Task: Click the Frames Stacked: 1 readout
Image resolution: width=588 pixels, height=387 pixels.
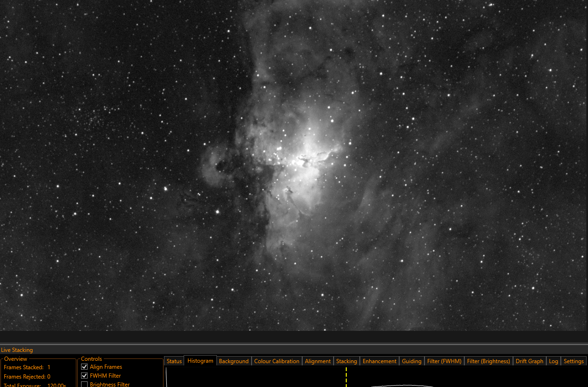Action: click(27, 367)
